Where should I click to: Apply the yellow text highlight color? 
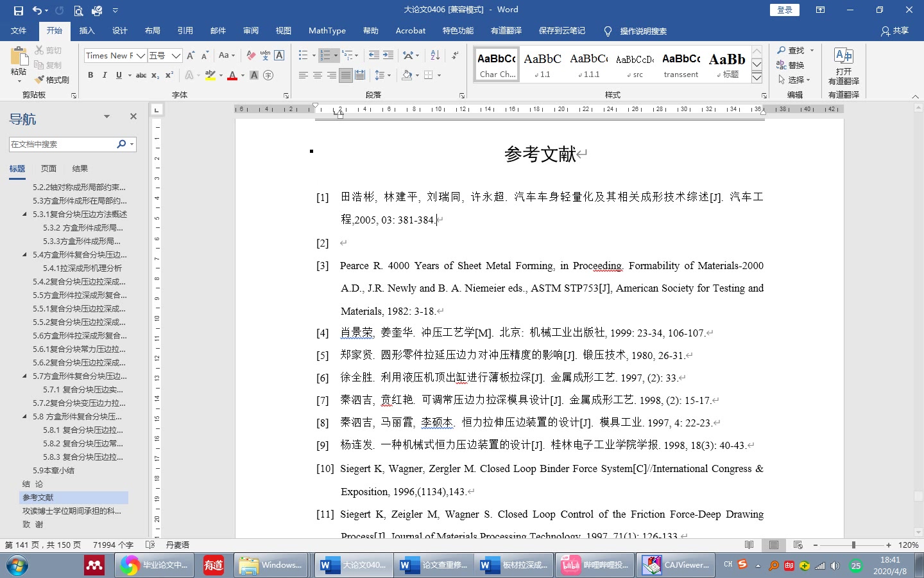point(210,75)
